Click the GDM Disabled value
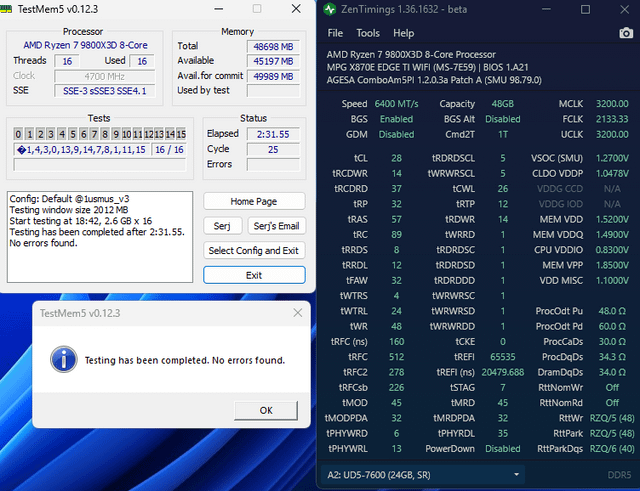640x491 pixels. click(x=396, y=134)
